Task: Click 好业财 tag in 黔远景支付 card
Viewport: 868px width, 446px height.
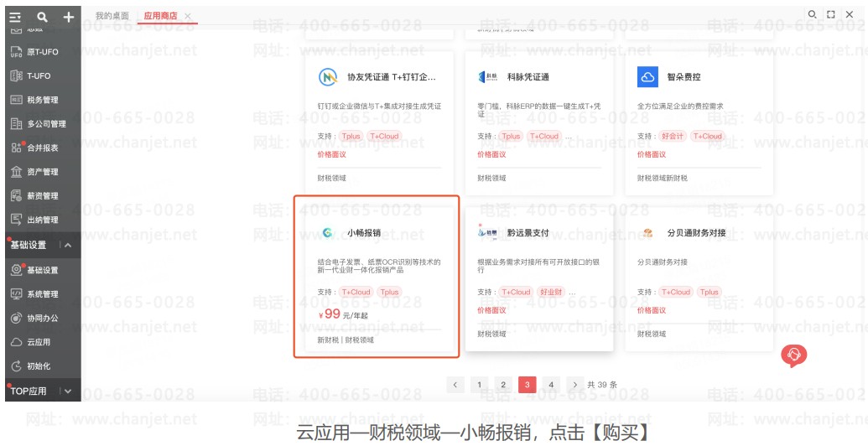Action: pyautogui.click(x=551, y=293)
